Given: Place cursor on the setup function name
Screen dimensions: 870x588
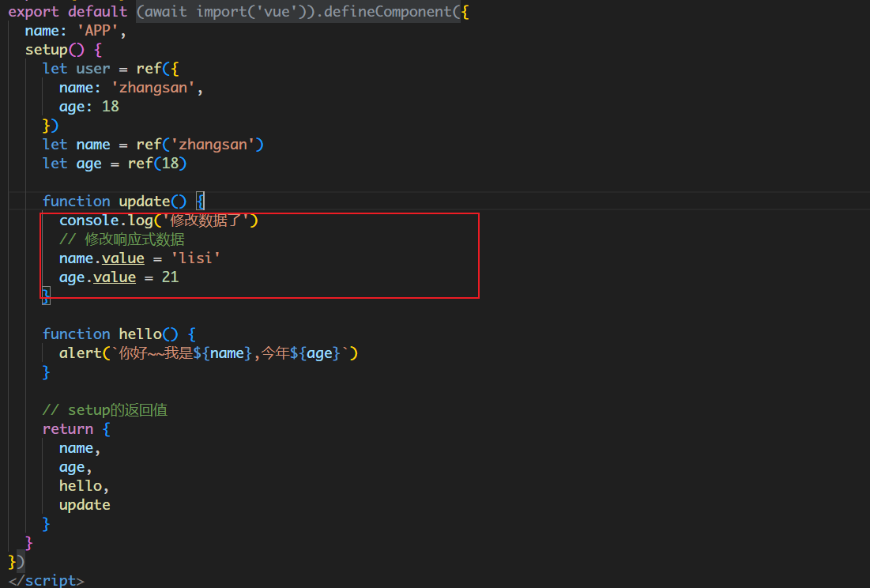Looking at the screenshot, I should tap(46, 50).
